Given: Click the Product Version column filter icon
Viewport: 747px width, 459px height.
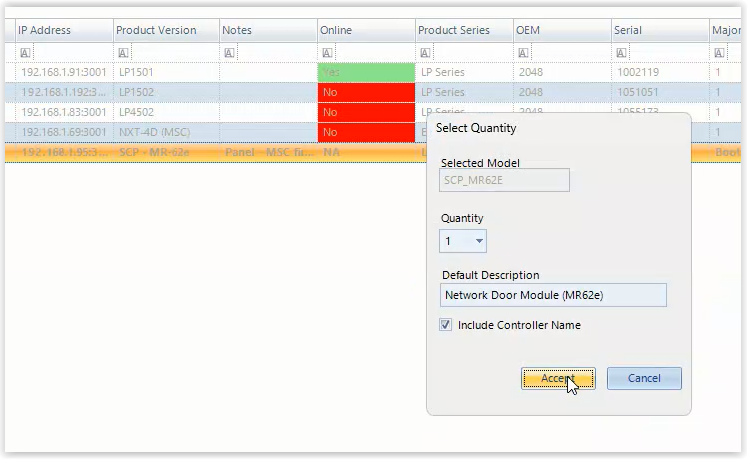Looking at the screenshot, I should (123, 52).
